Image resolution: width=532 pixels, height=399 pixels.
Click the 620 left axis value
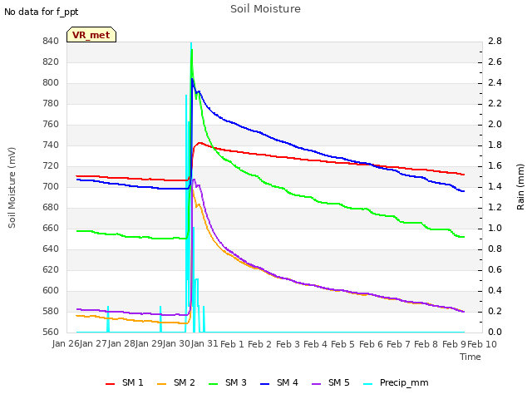click(51, 269)
